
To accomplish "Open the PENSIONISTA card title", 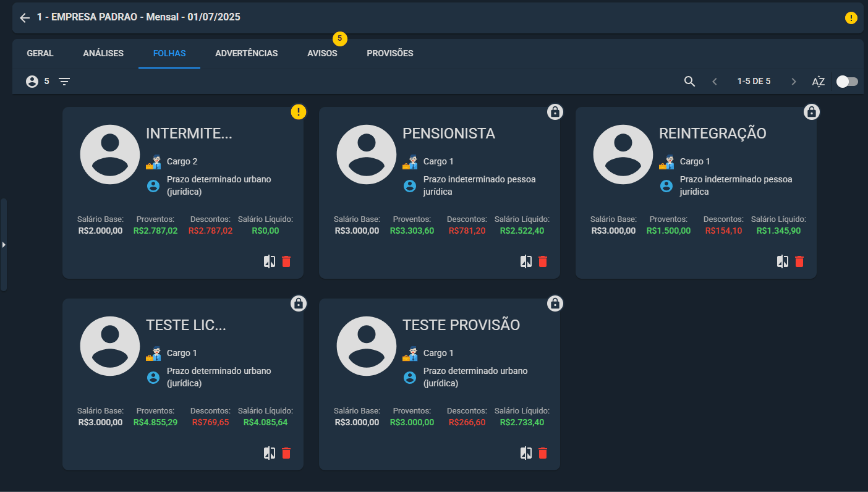I will [x=449, y=134].
